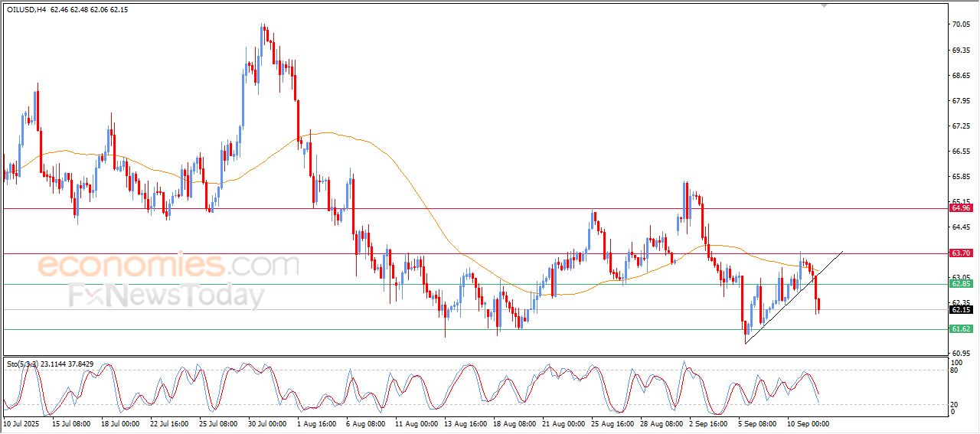Click the Sto(5,3,3) indicator label
Image resolution: width=980 pixels, height=434 pixels.
(x=24, y=364)
